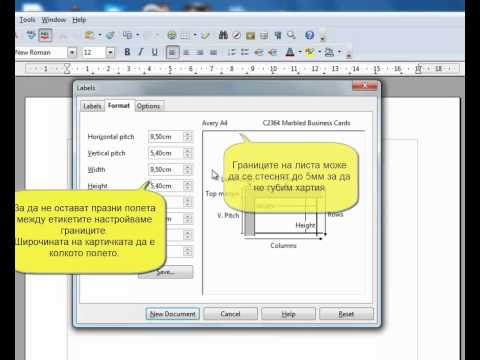Toggle Italic formatting
This screenshot has height=360, width=480.
(141, 52)
